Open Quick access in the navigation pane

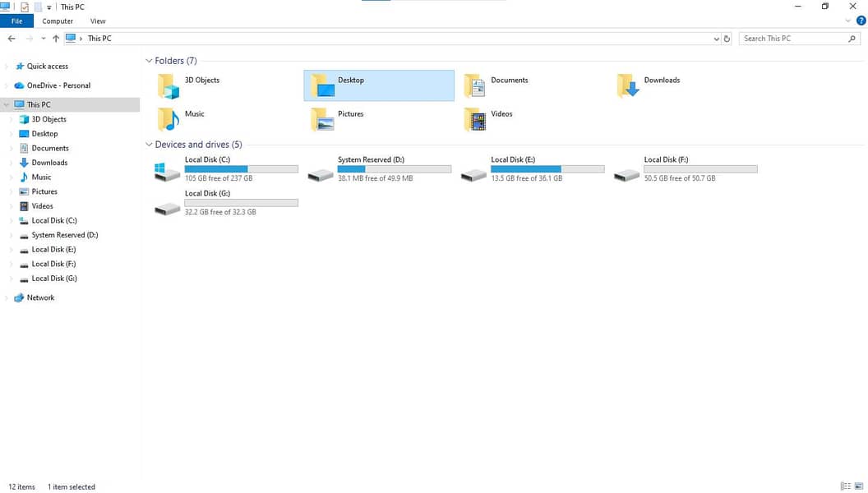48,66
